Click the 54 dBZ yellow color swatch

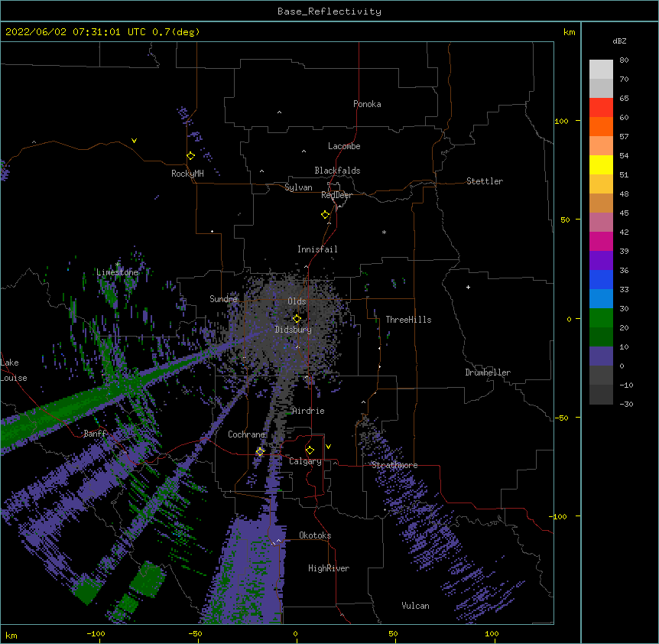[x=601, y=164]
